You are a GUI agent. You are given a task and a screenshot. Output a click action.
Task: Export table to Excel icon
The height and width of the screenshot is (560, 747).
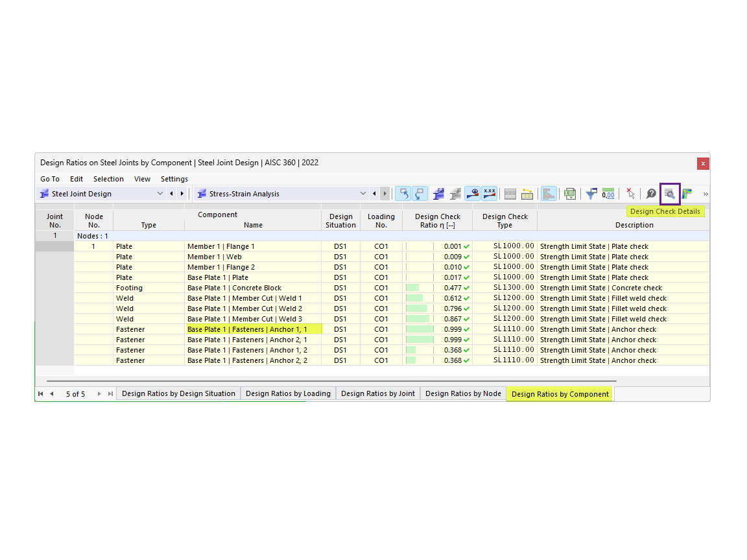(x=570, y=194)
